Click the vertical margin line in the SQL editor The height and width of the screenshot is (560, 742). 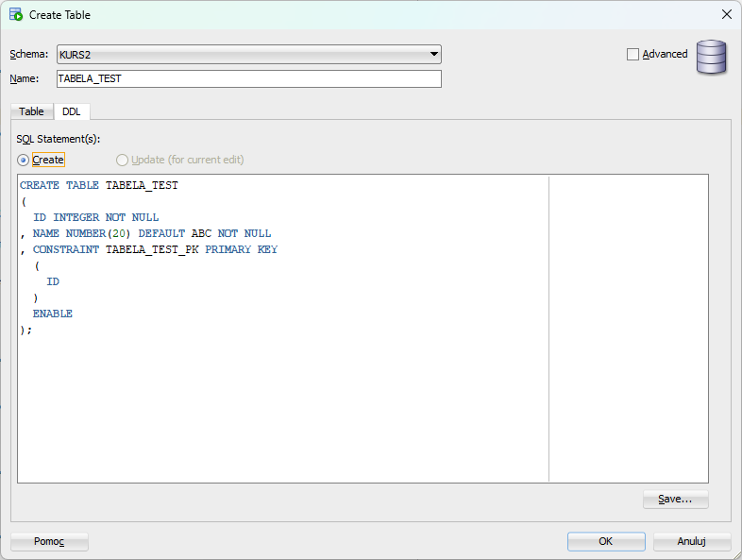coord(548,330)
